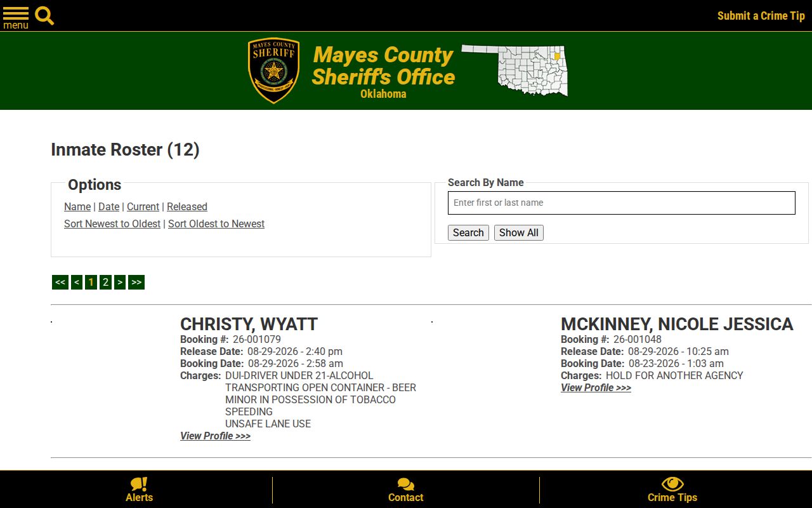Screen dimensions: 812x508
Task: Click the DUI-DRIVER UNDER 21-ALCOHOL charge
Action: pyautogui.click(x=299, y=375)
